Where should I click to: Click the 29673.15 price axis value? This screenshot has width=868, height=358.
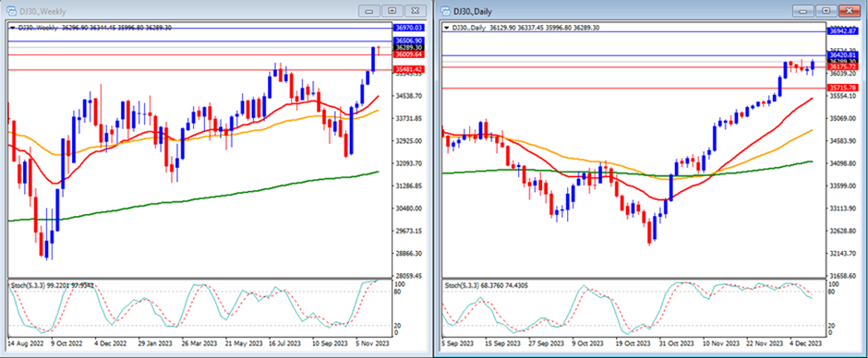coord(410,230)
